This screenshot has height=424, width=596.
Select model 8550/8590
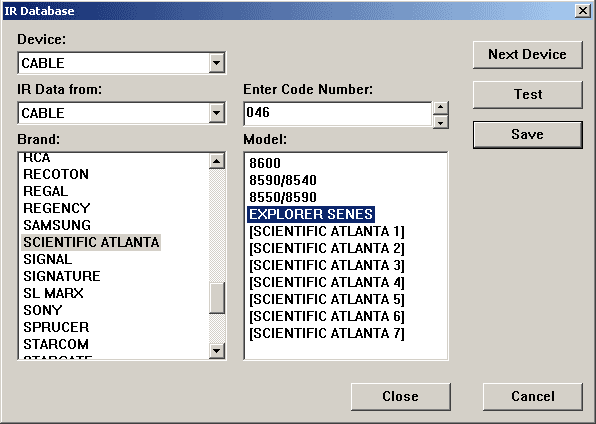click(x=283, y=197)
